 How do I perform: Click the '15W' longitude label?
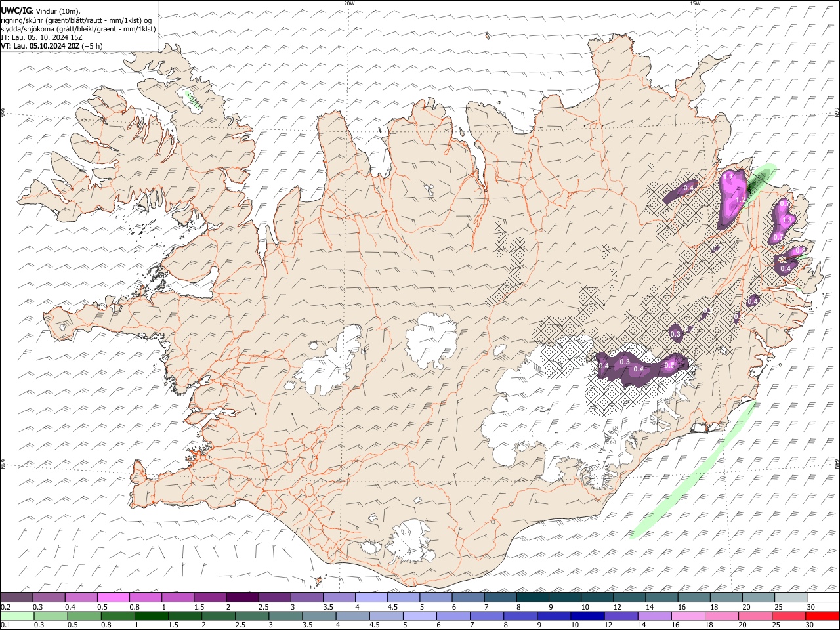pos(695,3)
